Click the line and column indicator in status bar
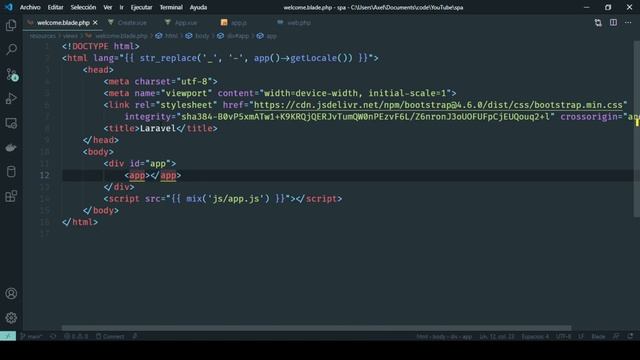Image resolution: width=640 pixels, height=360 pixels. point(497,336)
